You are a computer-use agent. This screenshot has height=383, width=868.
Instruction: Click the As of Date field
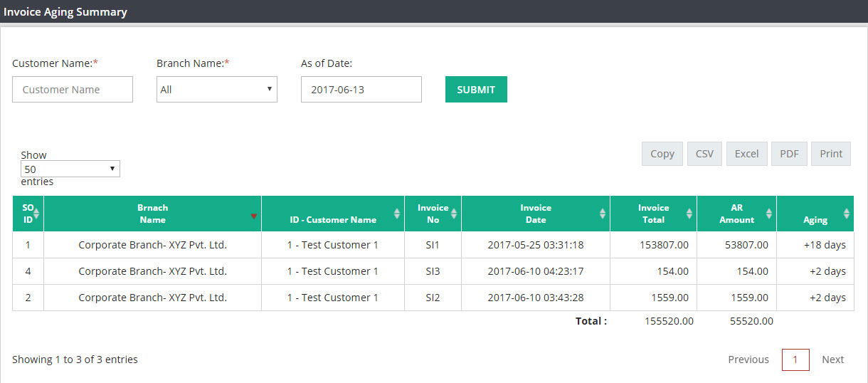pos(361,90)
